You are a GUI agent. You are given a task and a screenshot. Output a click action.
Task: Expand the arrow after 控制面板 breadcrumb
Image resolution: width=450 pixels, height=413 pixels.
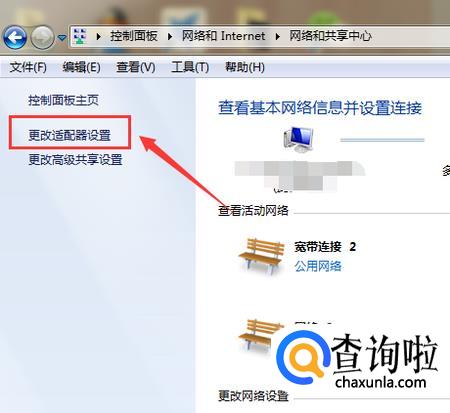[170, 36]
